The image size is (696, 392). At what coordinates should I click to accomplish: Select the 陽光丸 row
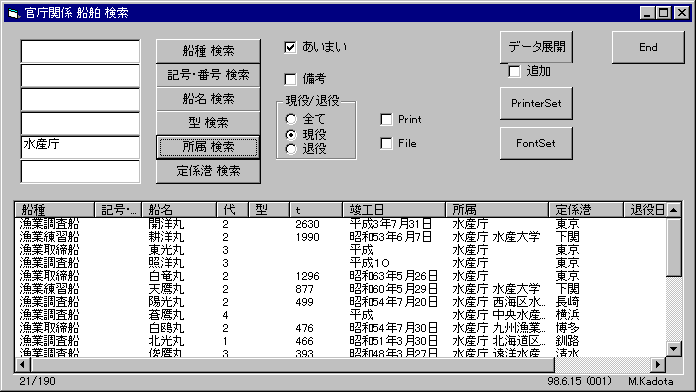pyautogui.click(x=340, y=302)
